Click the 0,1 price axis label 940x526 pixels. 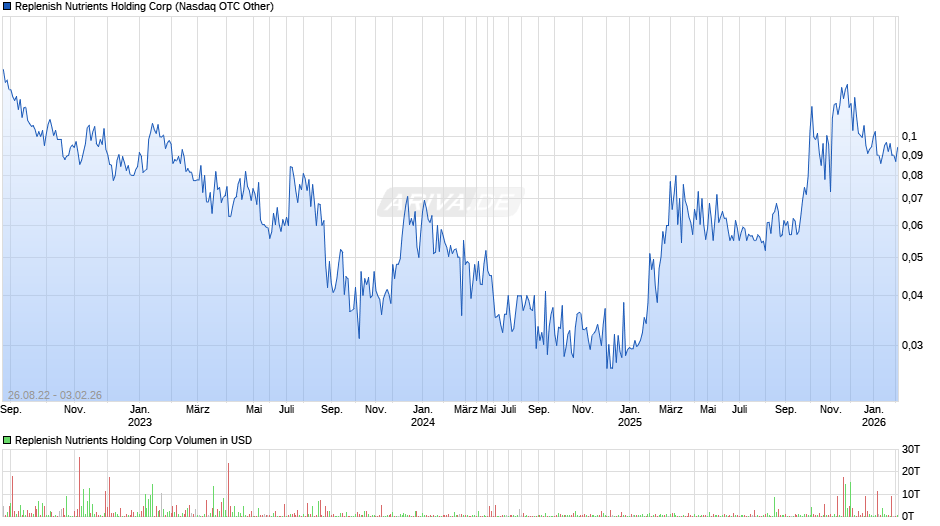click(x=909, y=136)
